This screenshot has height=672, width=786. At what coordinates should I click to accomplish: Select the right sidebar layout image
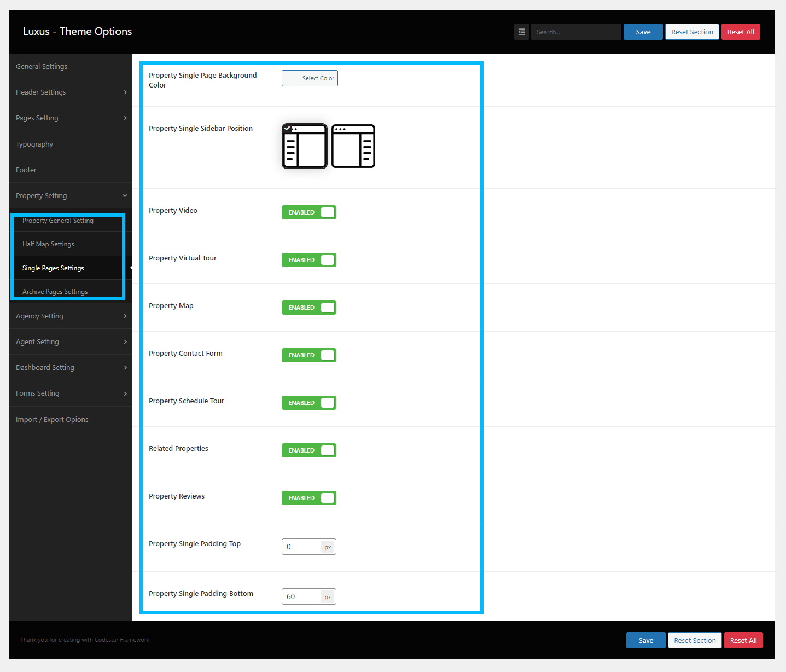point(353,146)
